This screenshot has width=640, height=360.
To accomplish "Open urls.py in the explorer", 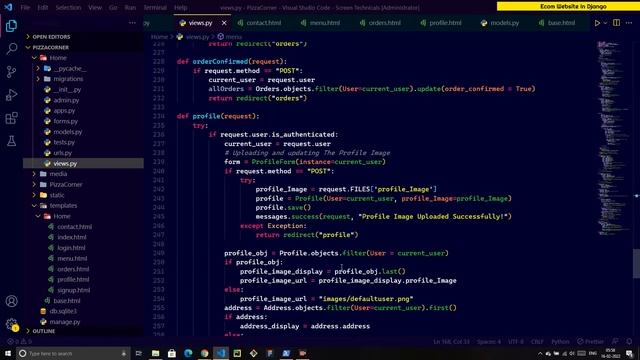I will click(62, 153).
